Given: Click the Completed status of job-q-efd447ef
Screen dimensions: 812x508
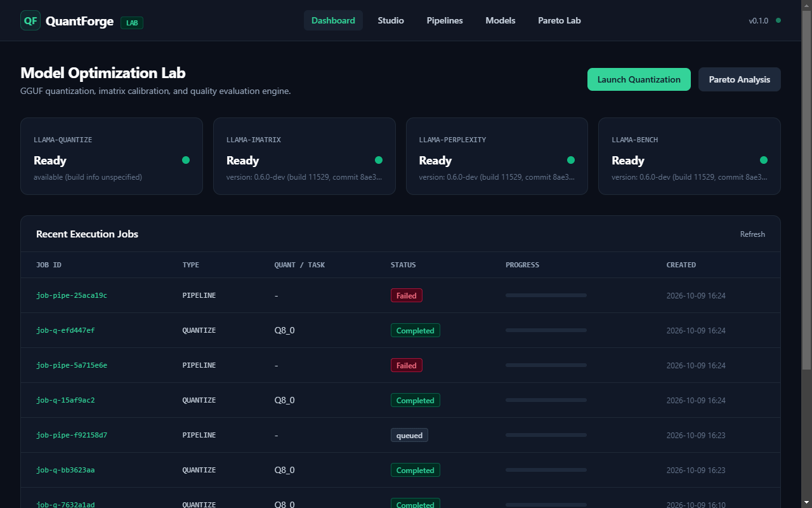Looking at the screenshot, I should (416, 330).
